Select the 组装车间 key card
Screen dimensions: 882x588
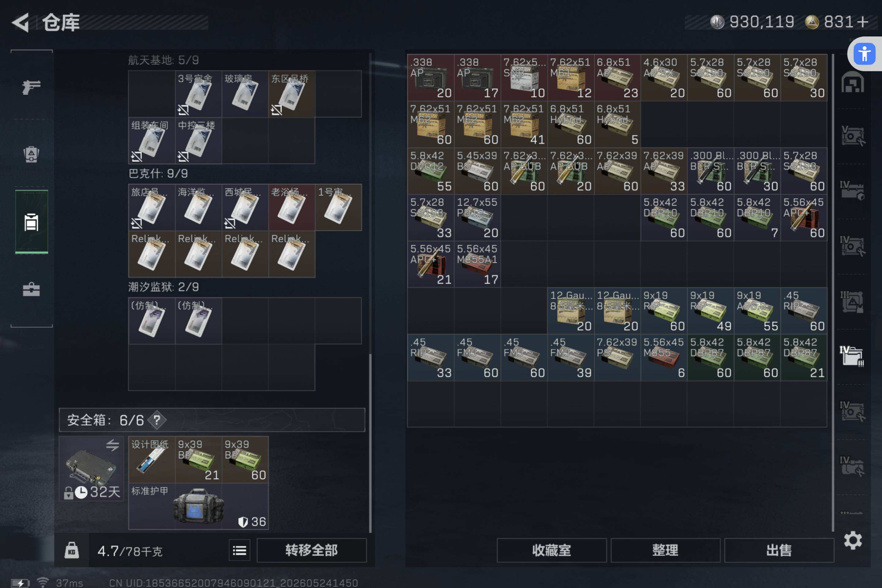click(x=152, y=141)
